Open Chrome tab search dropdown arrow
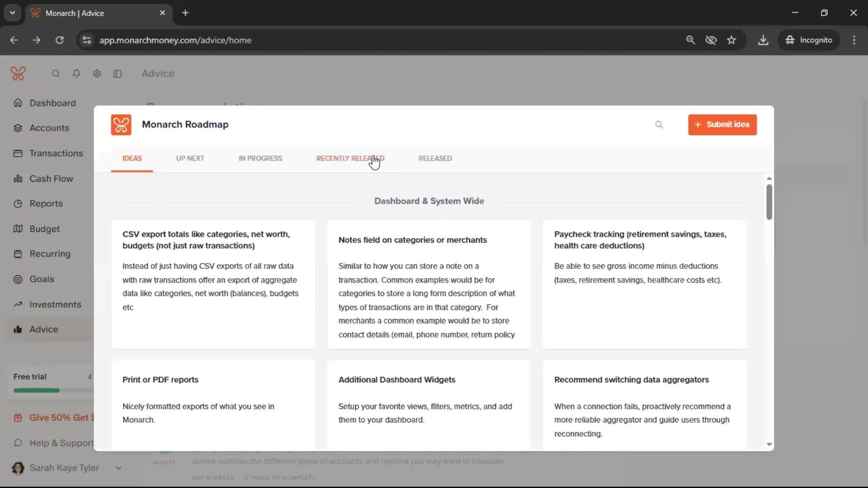868x488 pixels. [13, 13]
